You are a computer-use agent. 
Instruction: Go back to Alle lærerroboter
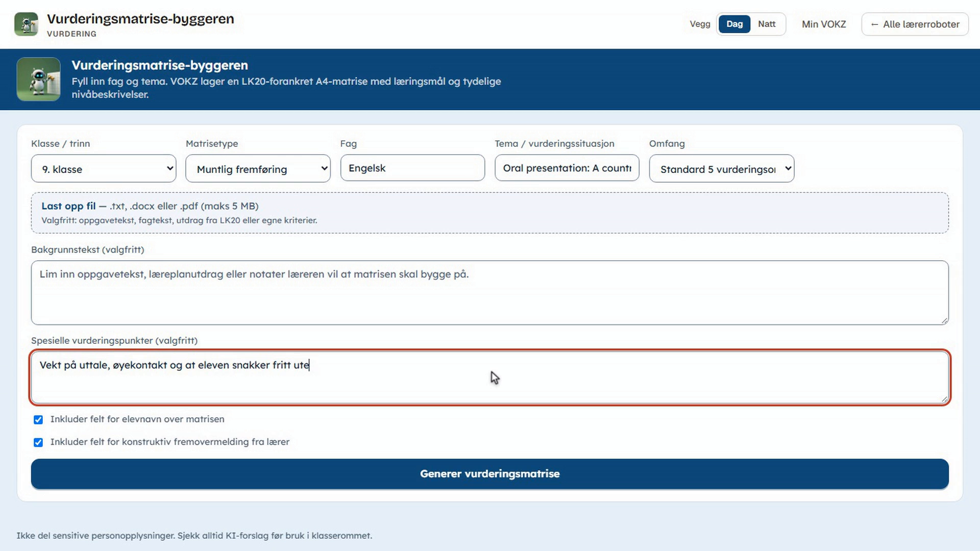(x=915, y=24)
